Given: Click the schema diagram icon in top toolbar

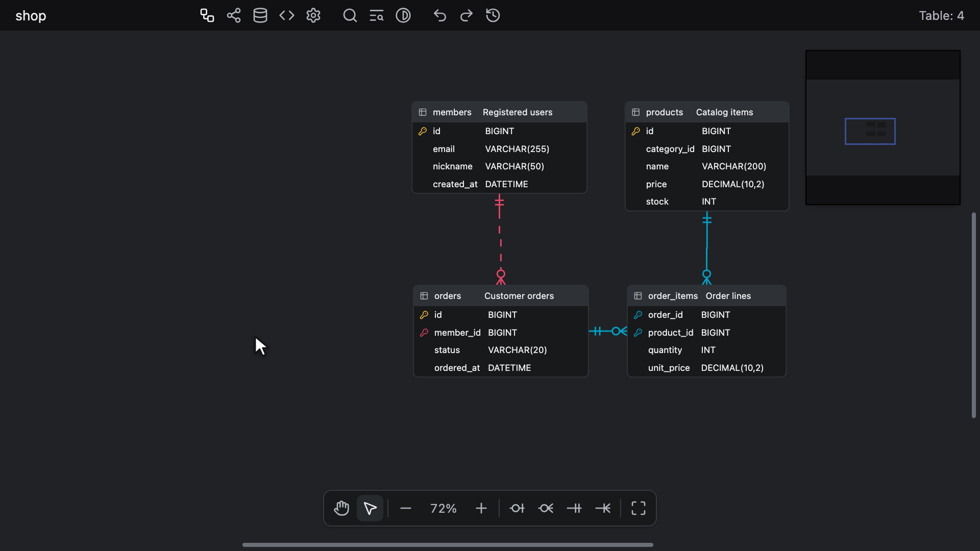Looking at the screenshot, I should tap(207, 15).
